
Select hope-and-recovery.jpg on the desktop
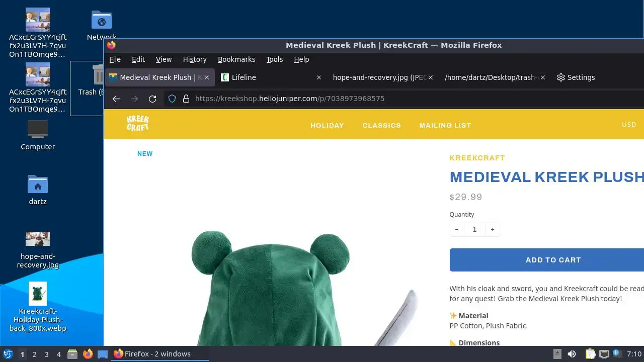point(38,250)
